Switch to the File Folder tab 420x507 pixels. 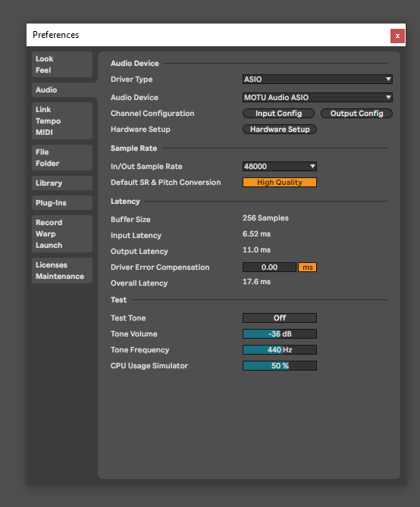pyautogui.click(x=62, y=158)
